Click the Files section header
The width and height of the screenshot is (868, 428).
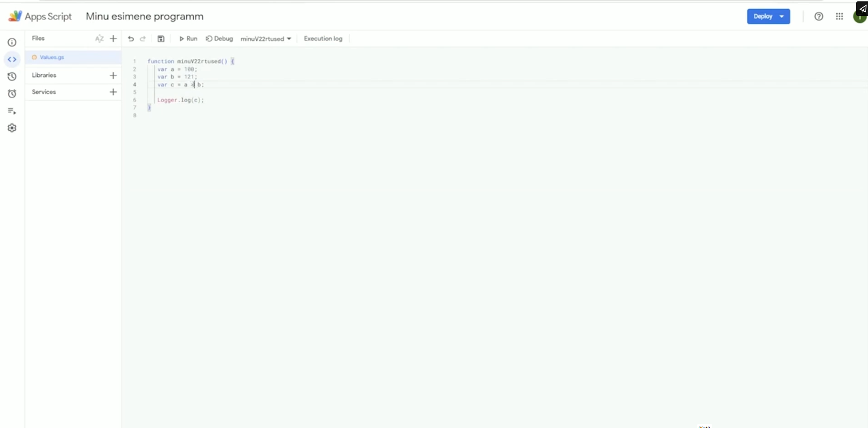pos(38,38)
